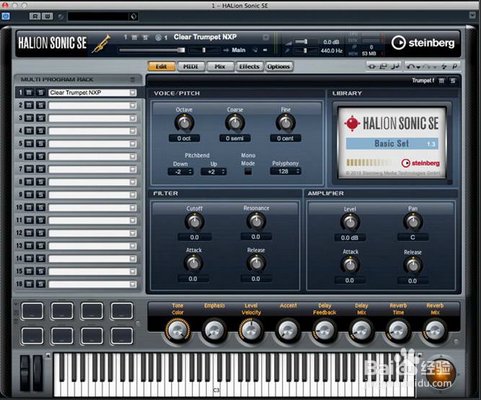Toggle the Mono Mode checkbox

tap(248, 172)
